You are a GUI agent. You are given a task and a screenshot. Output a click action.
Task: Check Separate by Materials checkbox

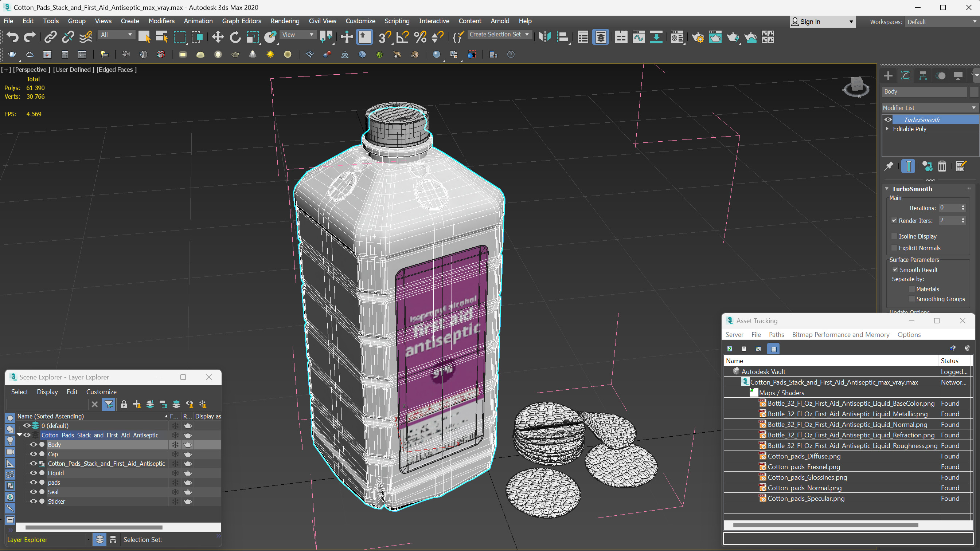911,289
